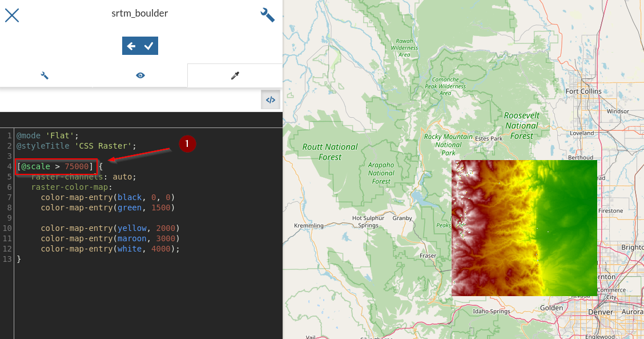Click Fraser label on the map
The height and width of the screenshot is (339, 644).
[428, 256]
